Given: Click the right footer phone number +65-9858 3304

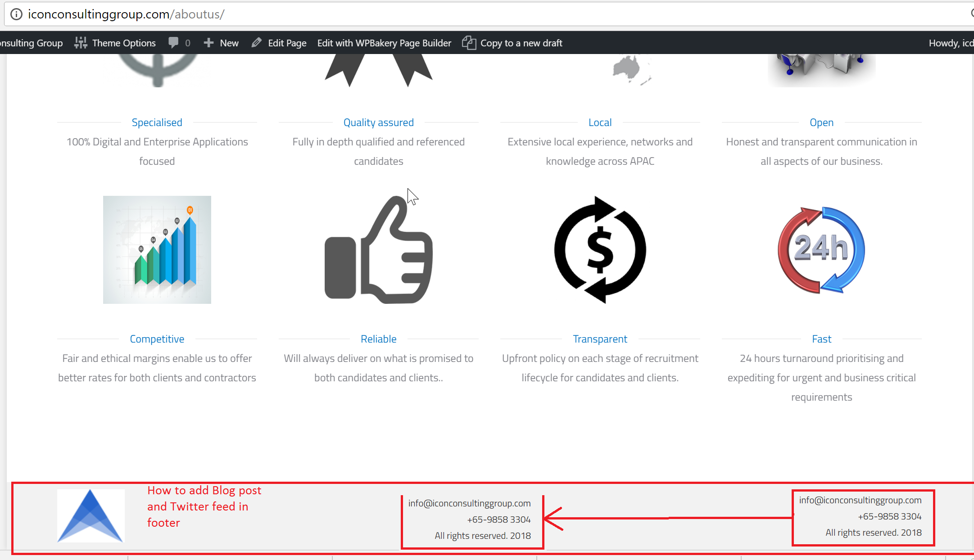Looking at the screenshot, I should coord(889,516).
